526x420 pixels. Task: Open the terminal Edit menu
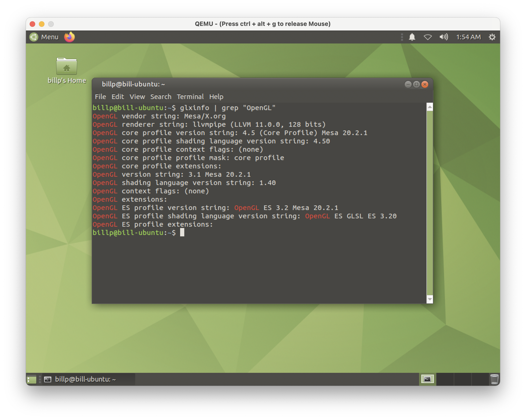(x=118, y=97)
